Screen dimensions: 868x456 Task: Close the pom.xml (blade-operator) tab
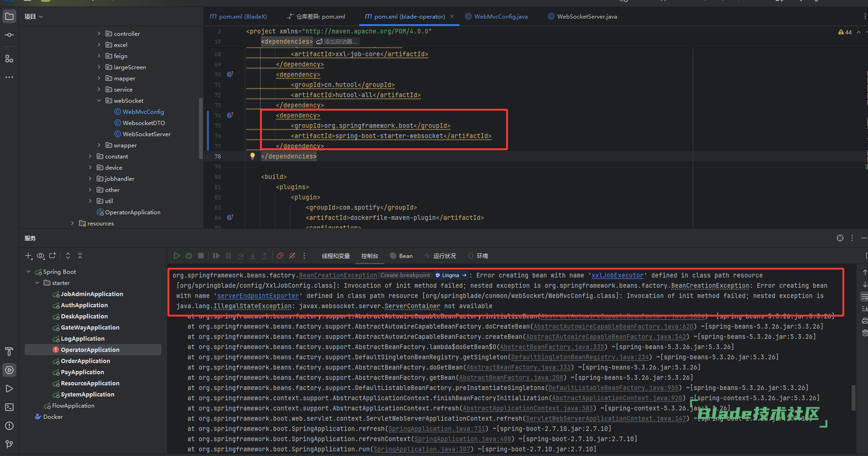(452, 17)
